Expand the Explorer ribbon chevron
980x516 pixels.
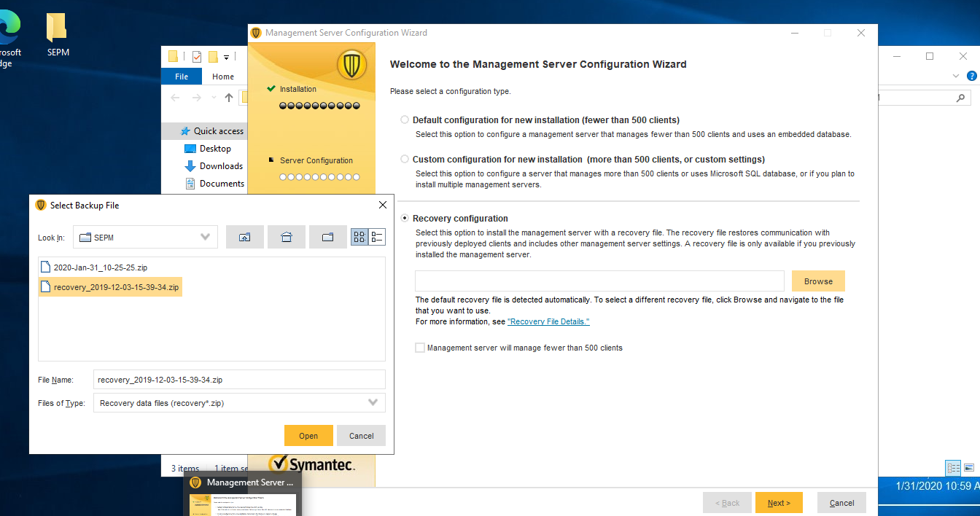(x=956, y=76)
